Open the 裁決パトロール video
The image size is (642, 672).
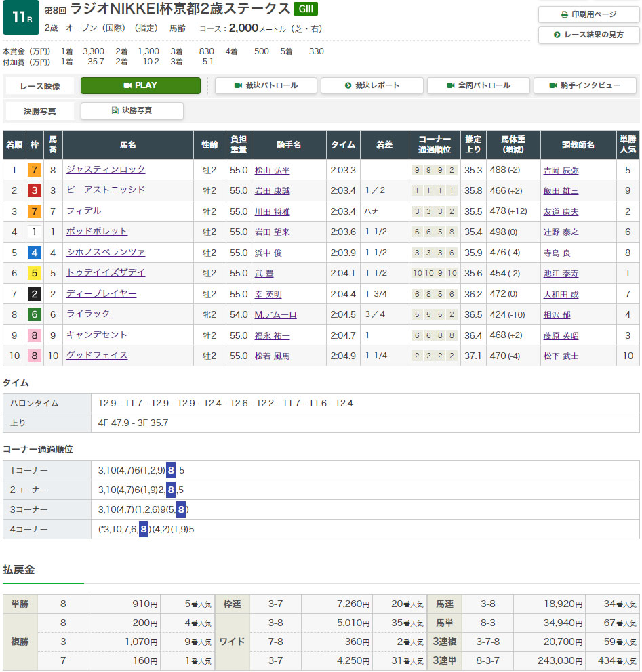(x=266, y=86)
